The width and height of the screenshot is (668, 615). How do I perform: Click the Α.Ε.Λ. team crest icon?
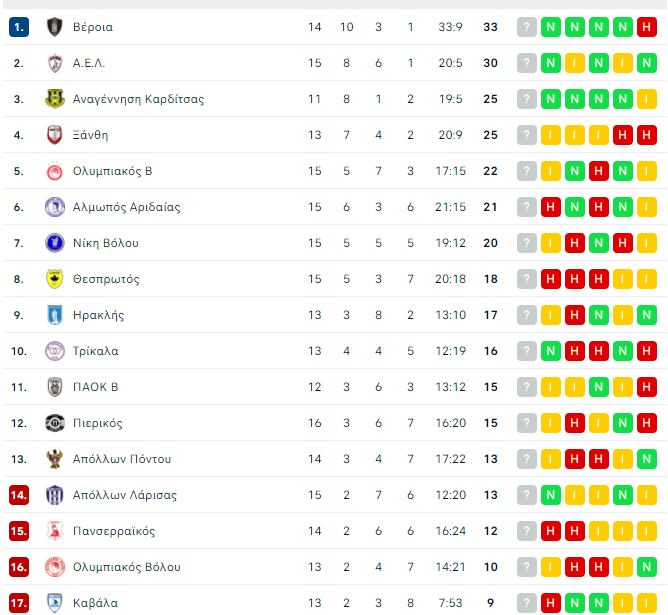click(x=55, y=63)
